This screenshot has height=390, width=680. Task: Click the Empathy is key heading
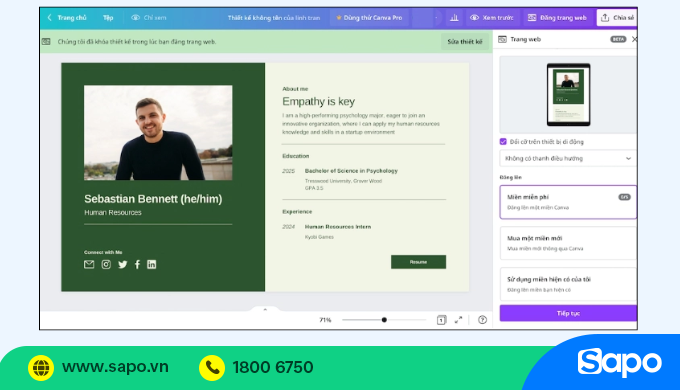(x=319, y=102)
